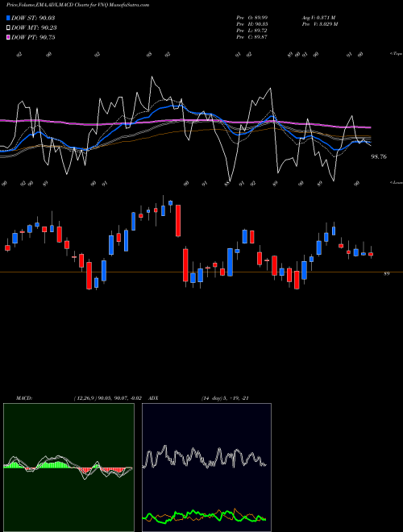Screen dimensions: 403x532
Task: Click the 'Pre L: 89.72' value
Action: [252, 30]
